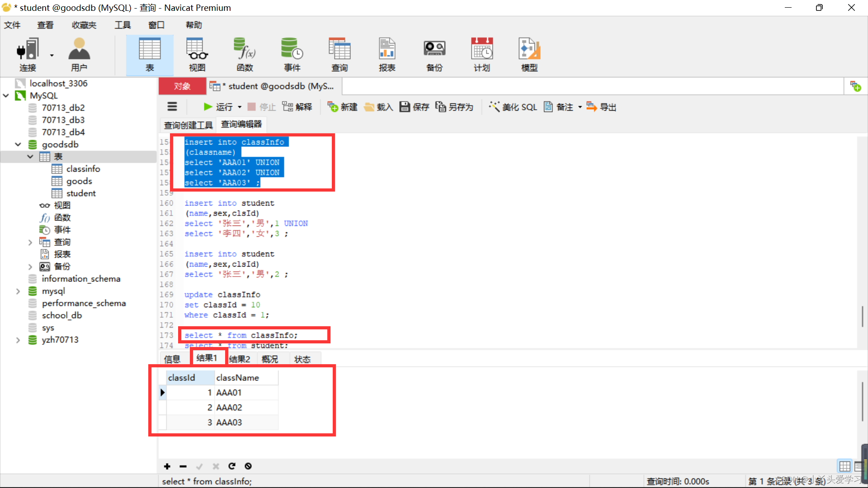The image size is (868, 488).
Task: Open the Report (报表) toolbar icon
Action: (x=387, y=55)
